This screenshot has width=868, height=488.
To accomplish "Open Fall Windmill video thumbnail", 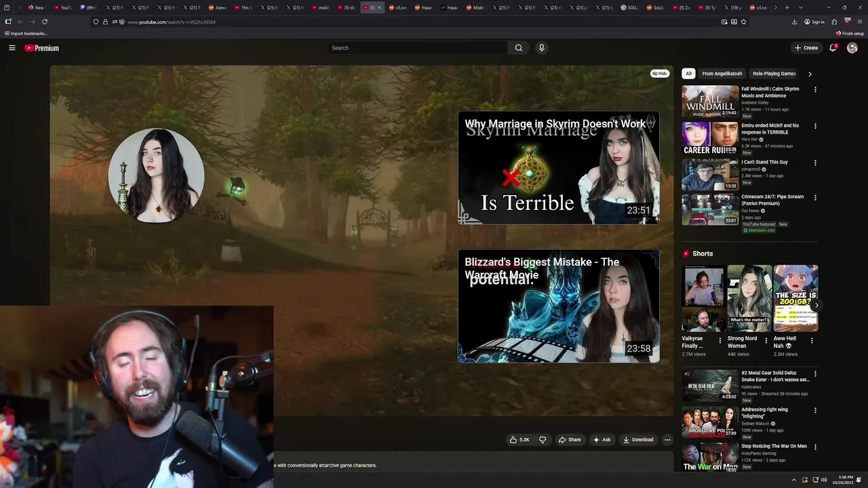I will tap(710, 102).
